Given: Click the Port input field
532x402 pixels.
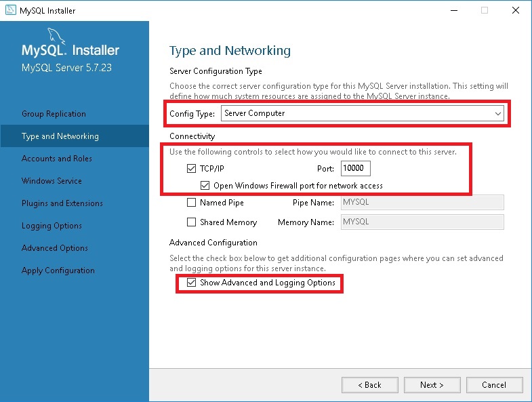Looking at the screenshot, I should (356, 168).
